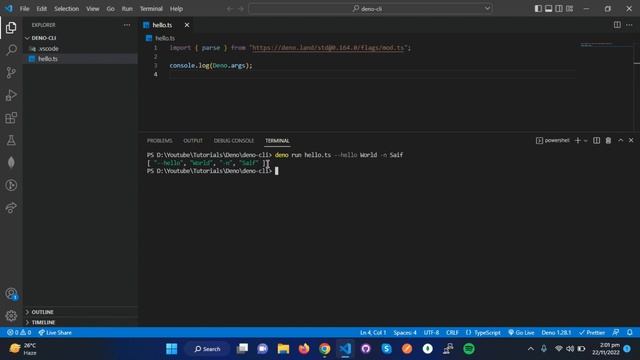Switch to the PROBLEMS panel tab
Screen dimensions: 640x360
coord(160,141)
